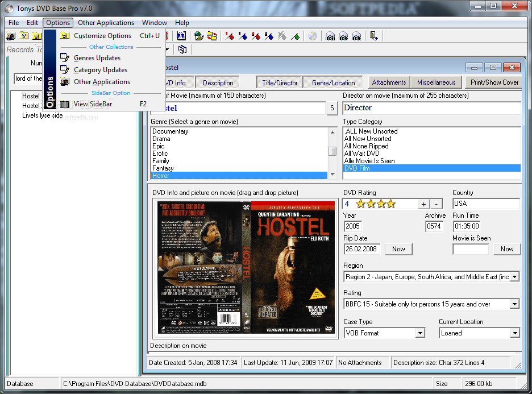Click the S button beside movie title
The image size is (532, 394).
[332, 108]
